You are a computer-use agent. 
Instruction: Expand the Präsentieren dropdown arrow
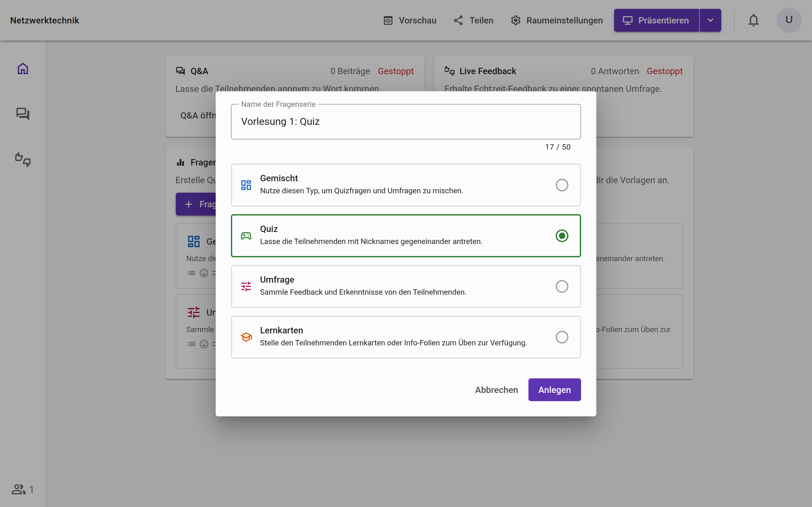click(710, 21)
